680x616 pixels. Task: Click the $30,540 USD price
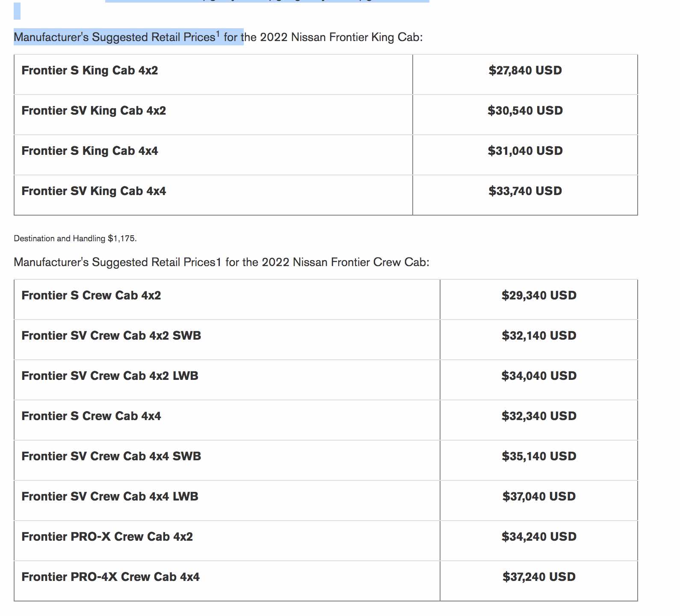(525, 111)
